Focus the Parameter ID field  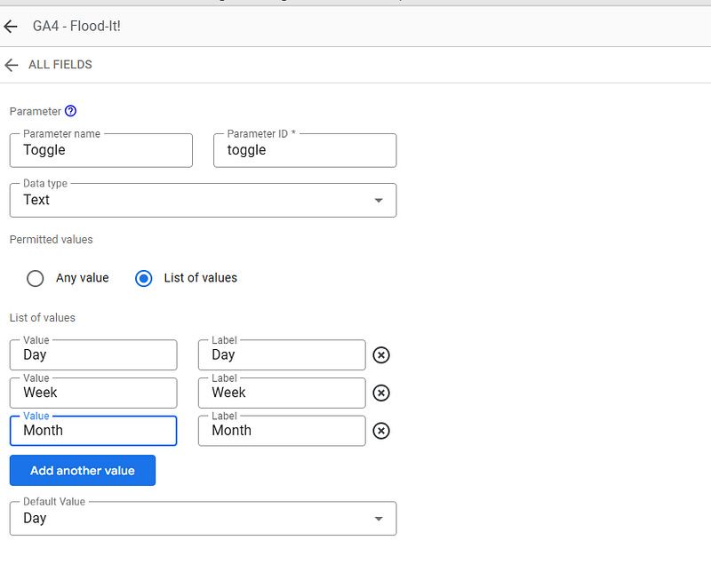(305, 150)
